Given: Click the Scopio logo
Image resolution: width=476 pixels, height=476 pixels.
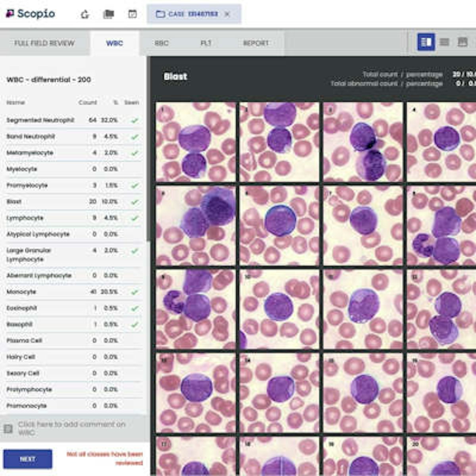Looking at the screenshot, I should (x=30, y=13).
